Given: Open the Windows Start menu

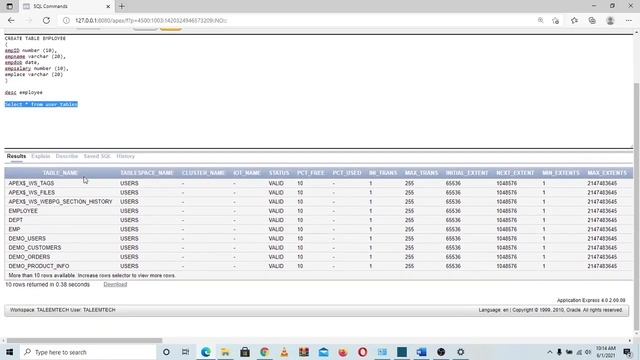Looking at the screenshot, I should click(9, 352).
